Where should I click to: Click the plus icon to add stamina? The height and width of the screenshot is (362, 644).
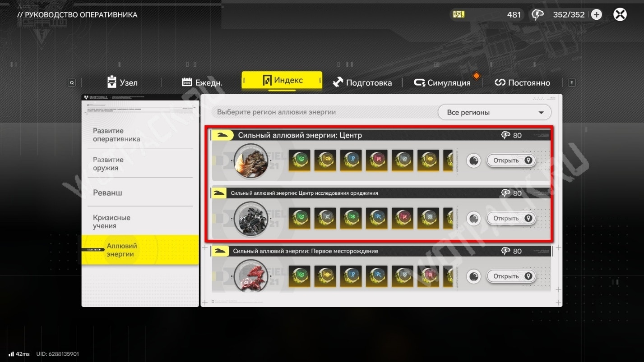click(x=596, y=14)
